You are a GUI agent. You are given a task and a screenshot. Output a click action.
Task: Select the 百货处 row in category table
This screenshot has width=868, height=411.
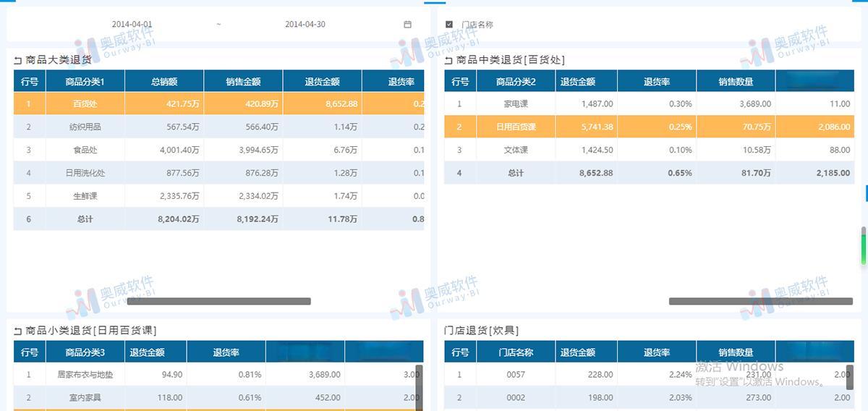coord(85,104)
